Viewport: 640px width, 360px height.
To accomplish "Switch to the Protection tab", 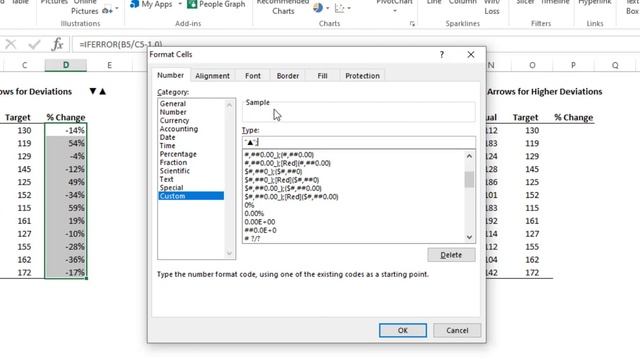I will [x=362, y=76].
